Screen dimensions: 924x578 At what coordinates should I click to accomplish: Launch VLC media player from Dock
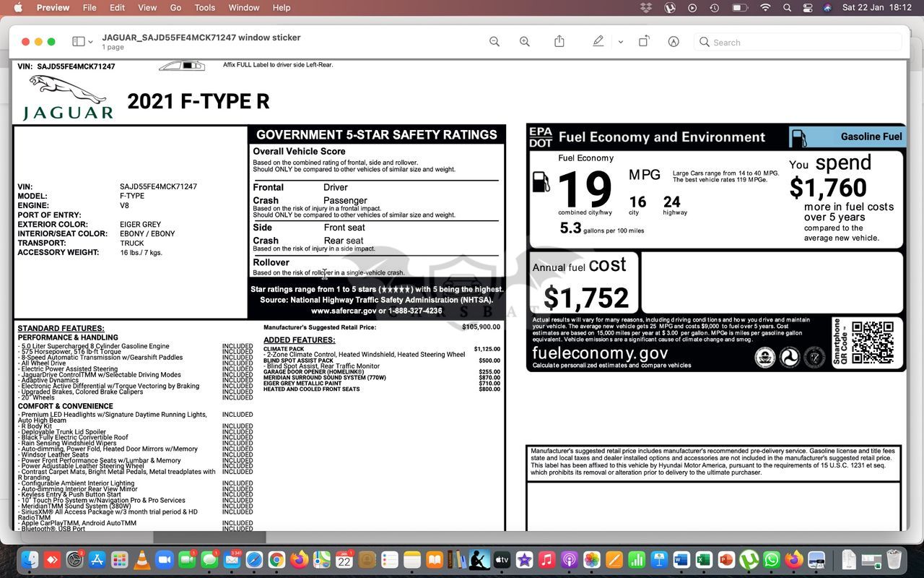tap(142, 560)
